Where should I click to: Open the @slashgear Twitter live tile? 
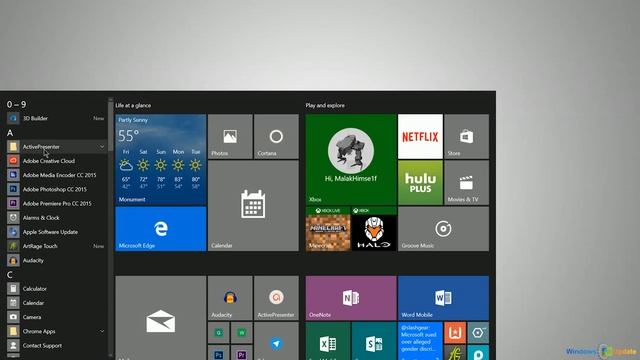(420, 341)
